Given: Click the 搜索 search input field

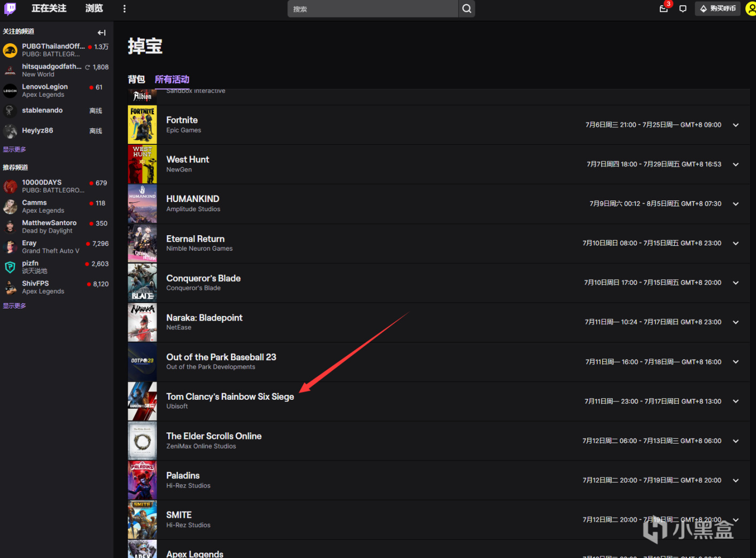Looking at the screenshot, I should coord(373,9).
